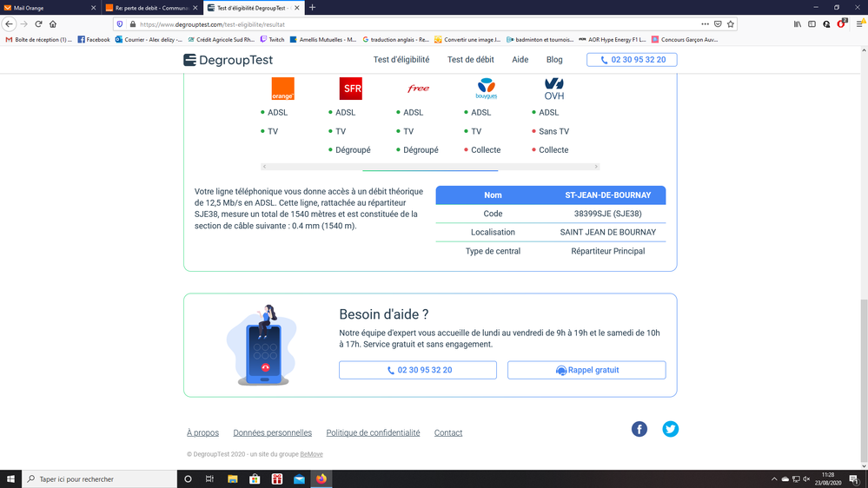This screenshot has width=868, height=488.
Task: Show tracking protection shield info
Action: (x=120, y=23)
